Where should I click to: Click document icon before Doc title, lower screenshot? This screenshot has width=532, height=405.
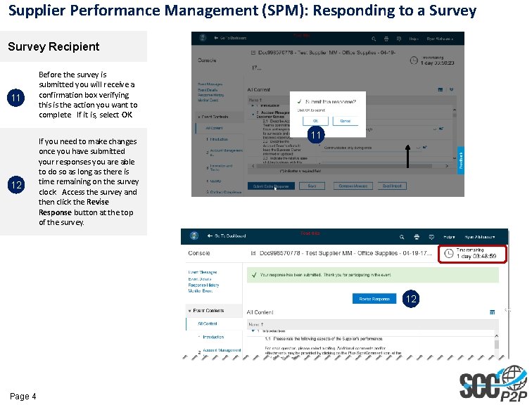(x=253, y=253)
